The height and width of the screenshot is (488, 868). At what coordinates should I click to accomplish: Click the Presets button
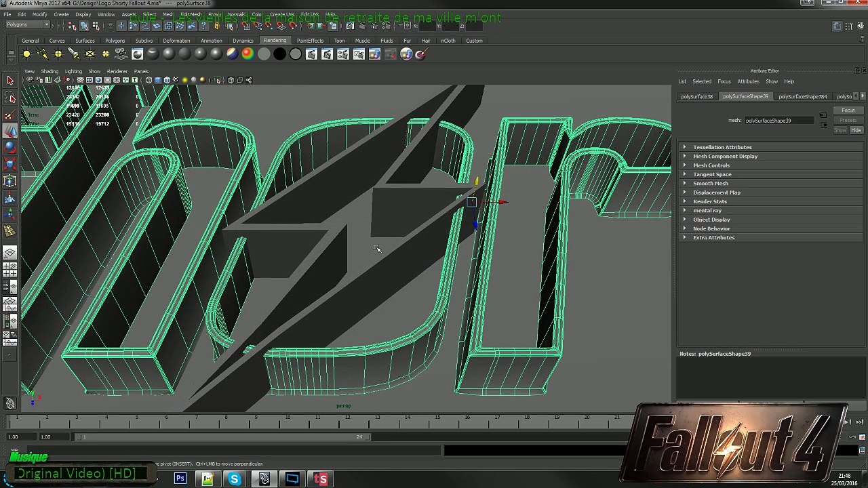pos(848,121)
